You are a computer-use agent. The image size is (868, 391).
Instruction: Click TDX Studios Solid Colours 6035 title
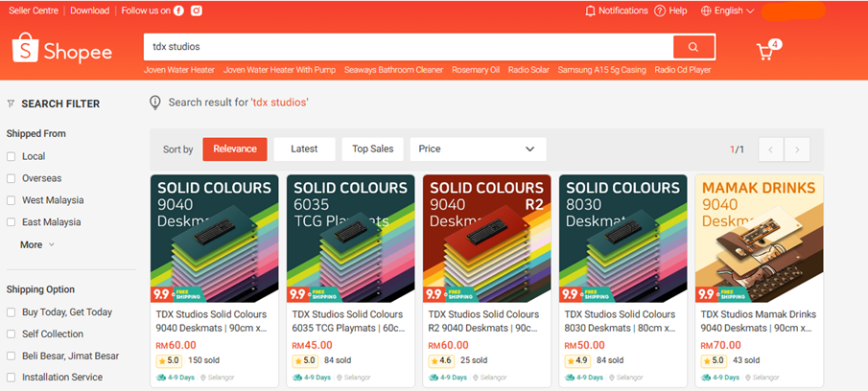coord(349,321)
